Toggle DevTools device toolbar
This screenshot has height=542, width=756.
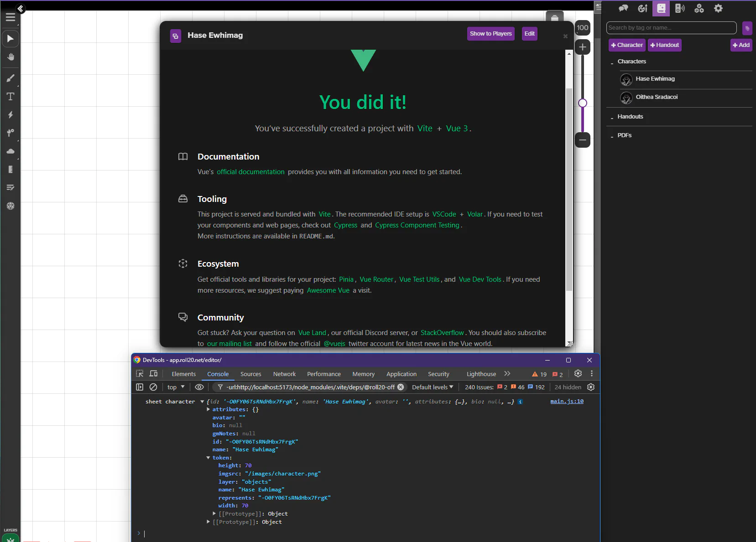click(x=154, y=374)
